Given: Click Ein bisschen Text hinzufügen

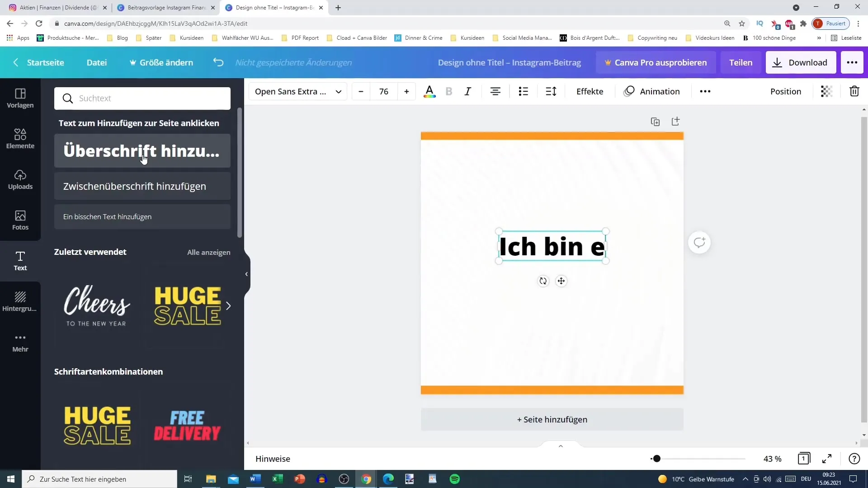Looking at the screenshot, I should click(x=142, y=217).
